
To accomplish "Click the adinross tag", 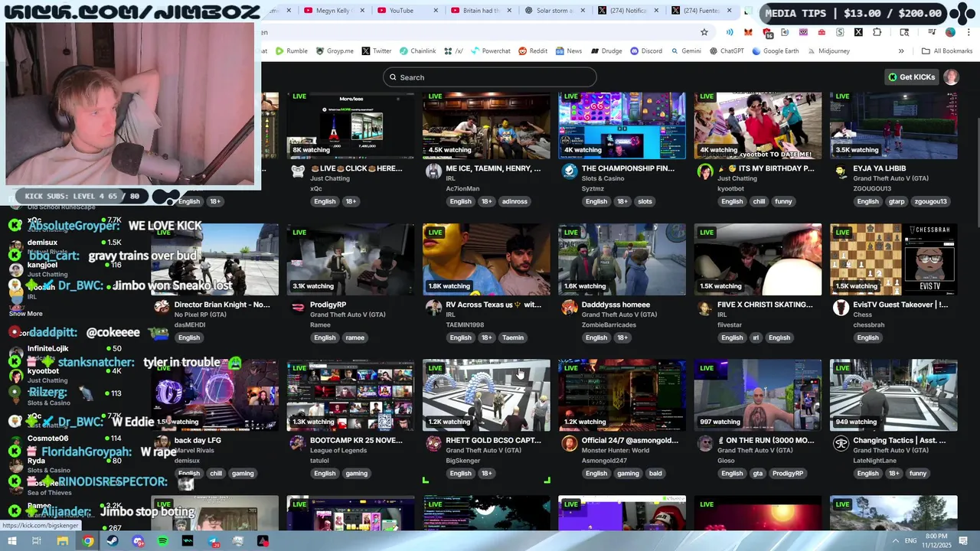I will (514, 201).
